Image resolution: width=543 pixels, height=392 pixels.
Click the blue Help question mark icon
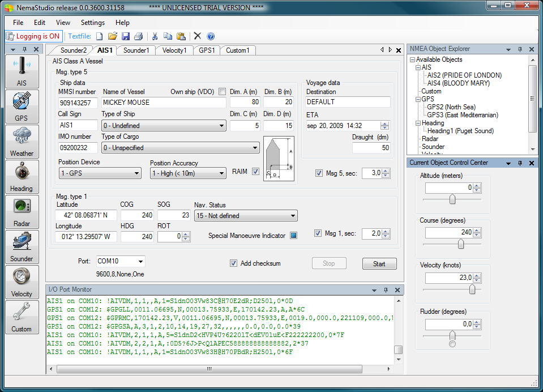(x=211, y=36)
